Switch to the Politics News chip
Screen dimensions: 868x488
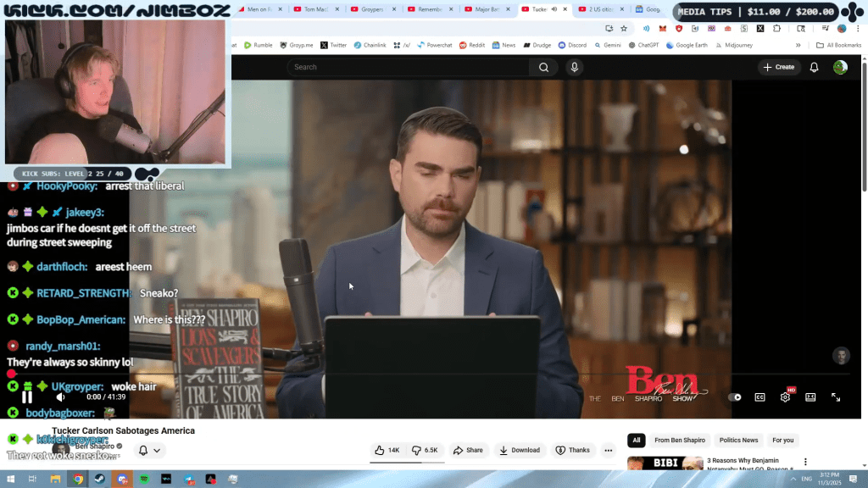737,440
